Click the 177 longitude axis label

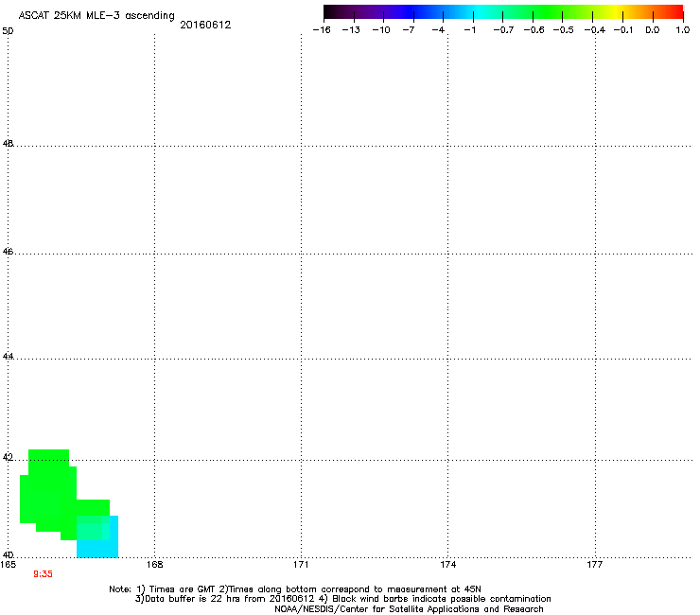point(594,565)
